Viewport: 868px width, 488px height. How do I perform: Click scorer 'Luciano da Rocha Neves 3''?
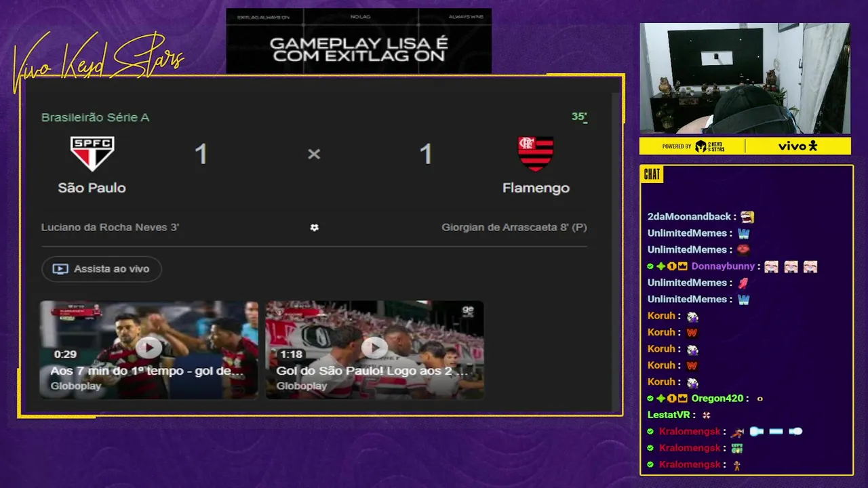[x=110, y=227]
